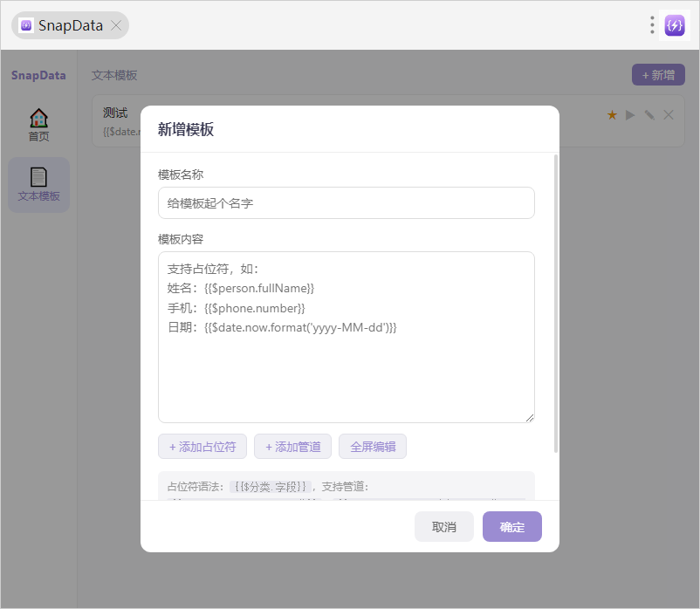Click 全屏编辑 button
Screen dimensions: 700x609
tap(373, 446)
